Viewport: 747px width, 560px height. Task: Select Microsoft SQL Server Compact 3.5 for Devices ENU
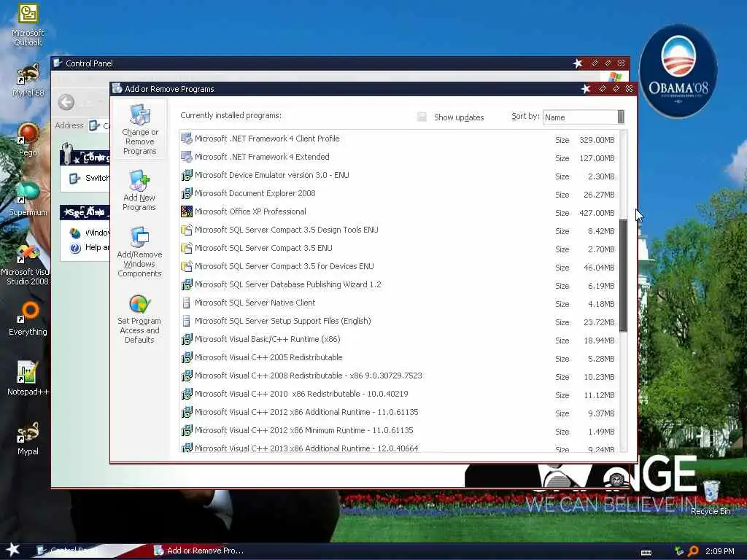pyautogui.click(x=399, y=267)
